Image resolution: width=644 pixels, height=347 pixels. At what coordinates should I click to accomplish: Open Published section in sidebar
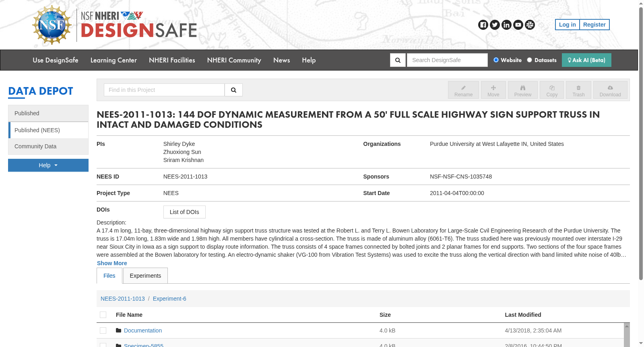48,113
